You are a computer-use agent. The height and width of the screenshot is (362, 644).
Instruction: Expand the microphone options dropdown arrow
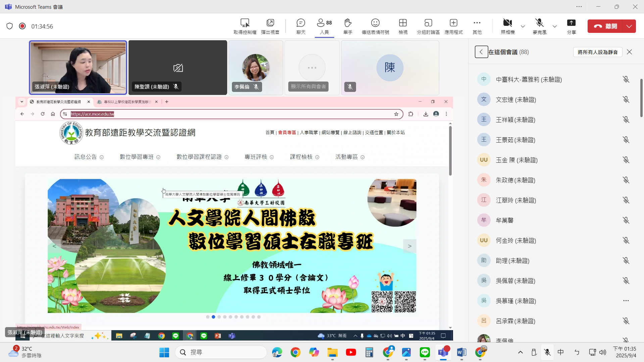tap(555, 26)
